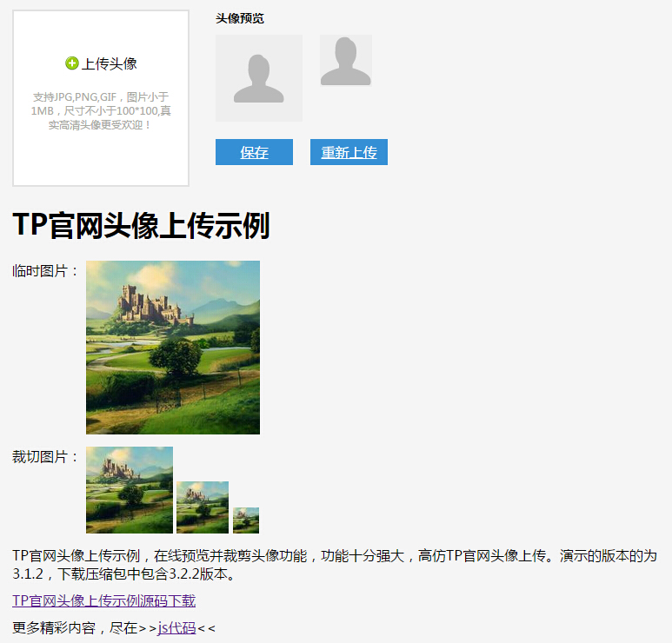Click the 更多精彩内容 text
The image size is (672, 643).
[x=54, y=628]
